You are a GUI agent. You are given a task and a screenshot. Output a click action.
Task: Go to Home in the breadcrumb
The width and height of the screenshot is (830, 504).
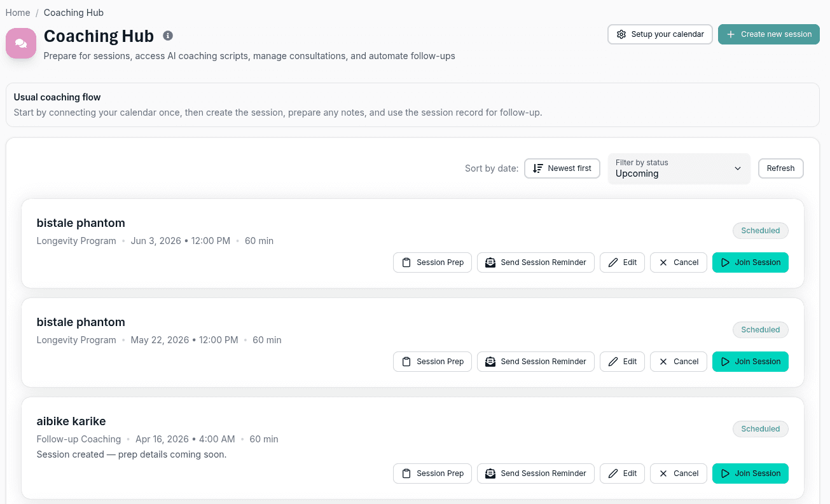pos(18,13)
